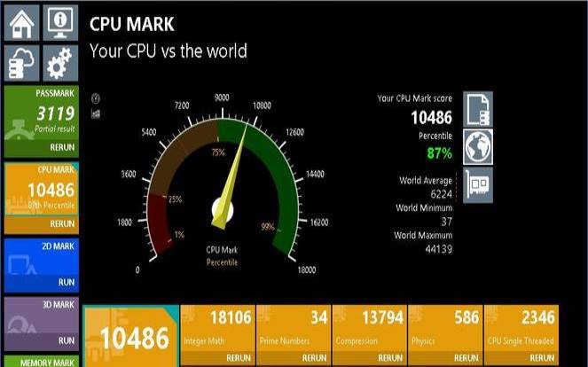This screenshot has height=367, width=588.
Task: Click the World Maximum 44139 value
Action: coord(439,249)
